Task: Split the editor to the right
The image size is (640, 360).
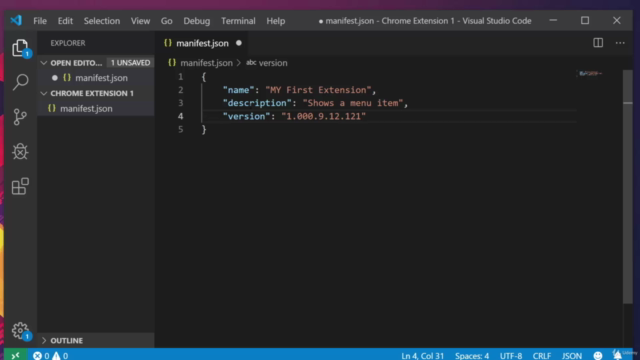Action: 598,43
